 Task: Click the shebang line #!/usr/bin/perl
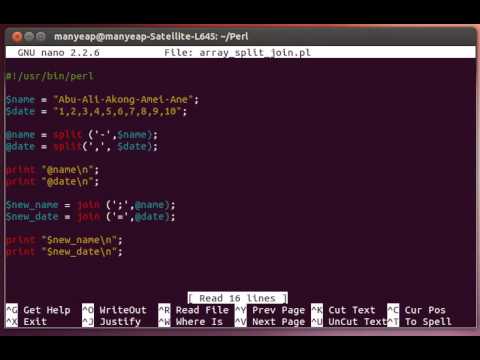pos(50,76)
